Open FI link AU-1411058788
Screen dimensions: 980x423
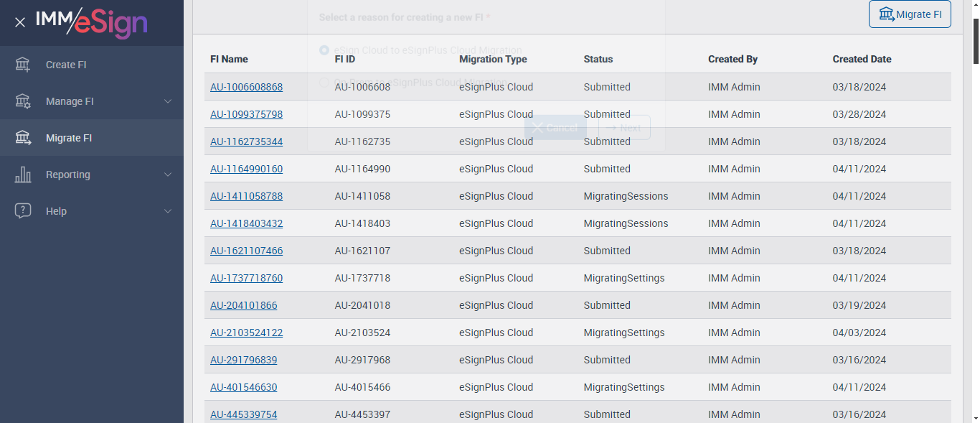point(246,196)
